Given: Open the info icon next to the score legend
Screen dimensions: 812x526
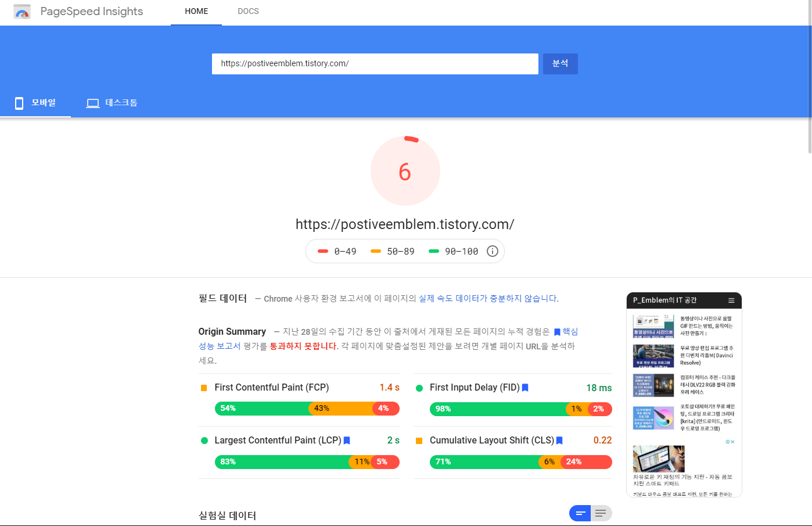Looking at the screenshot, I should click(x=492, y=251).
